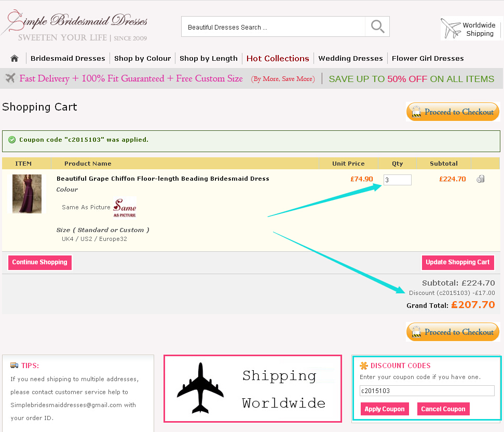Open Wedding Dresses menu

click(351, 59)
